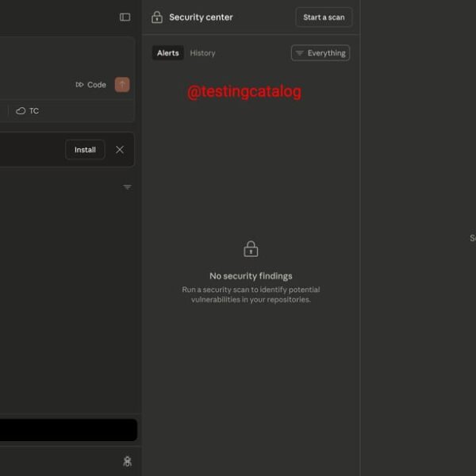Click the filter lines icon below install banner
Viewport: 476px width, 476px height.
click(x=127, y=187)
